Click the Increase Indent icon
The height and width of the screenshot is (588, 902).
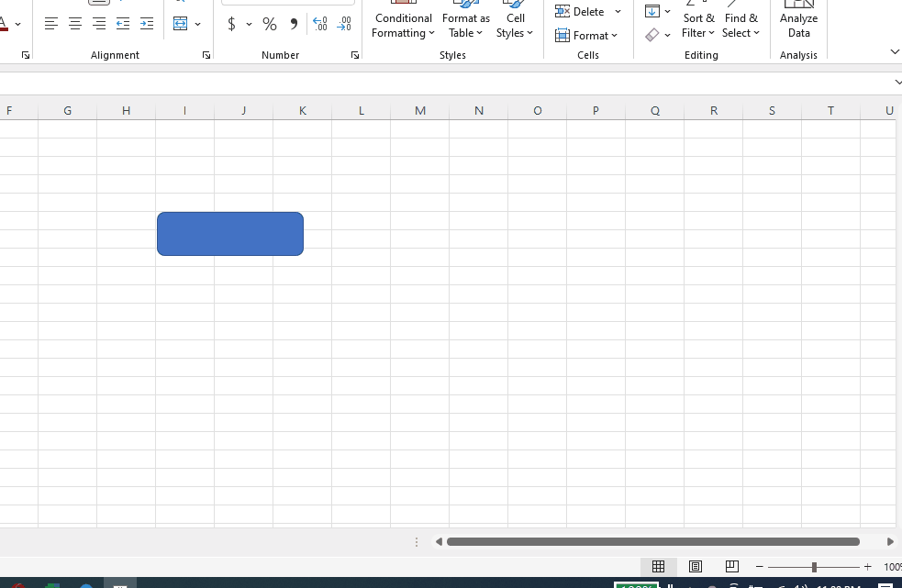tap(146, 24)
